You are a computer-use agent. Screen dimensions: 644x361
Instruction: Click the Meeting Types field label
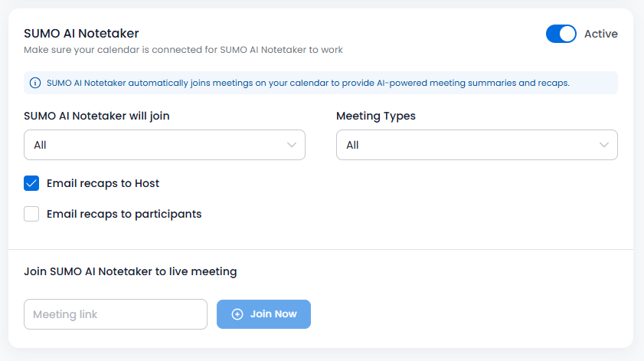pyautogui.click(x=376, y=116)
